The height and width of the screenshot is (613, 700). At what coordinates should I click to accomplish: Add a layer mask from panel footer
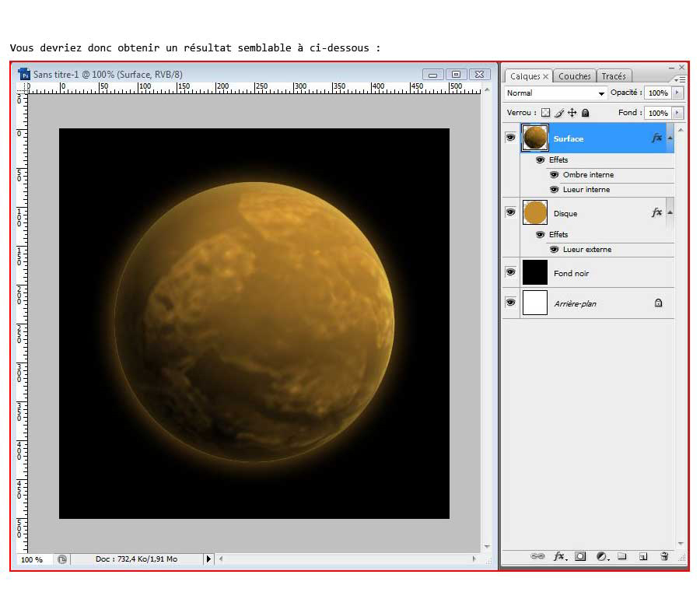click(580, 557)
